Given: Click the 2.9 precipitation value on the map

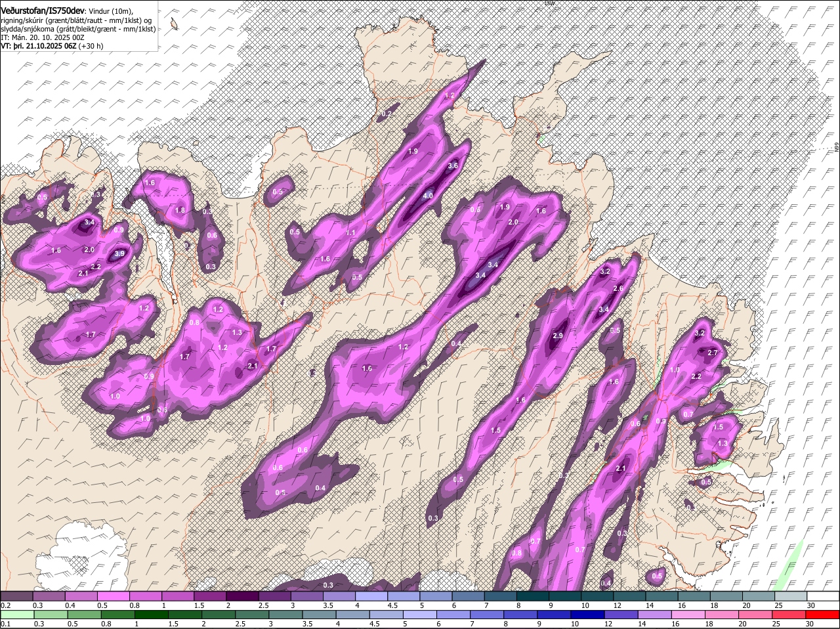Looking at the screenshot, I should tap(558, 336).
